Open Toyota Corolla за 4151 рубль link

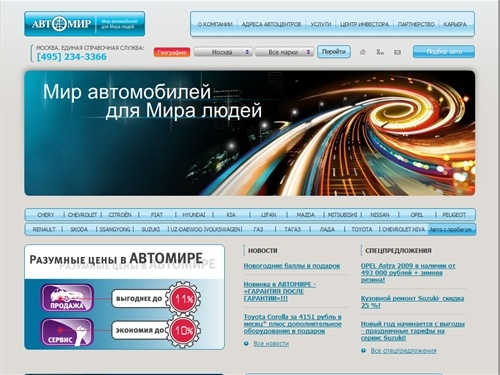(293, 324)
